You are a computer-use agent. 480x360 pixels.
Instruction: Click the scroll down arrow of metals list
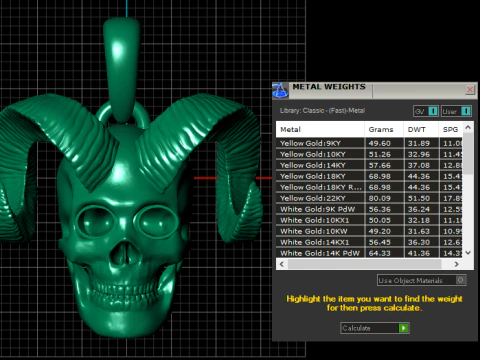(x=468, y=253)
